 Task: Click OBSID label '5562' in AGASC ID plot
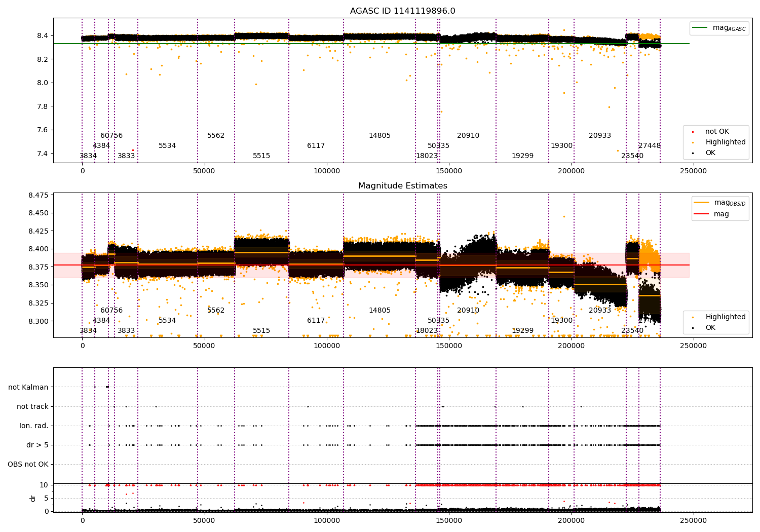point(216,136)
